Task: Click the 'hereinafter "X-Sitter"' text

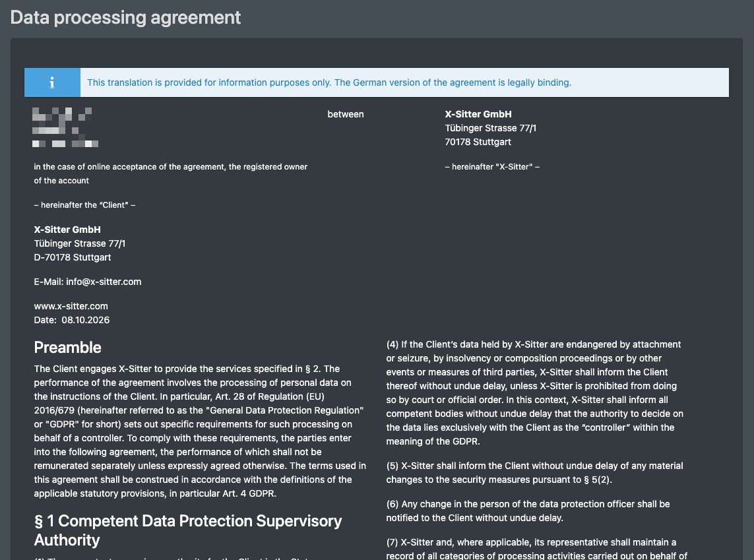Action: pyautogui.click(x=492, y=167)
